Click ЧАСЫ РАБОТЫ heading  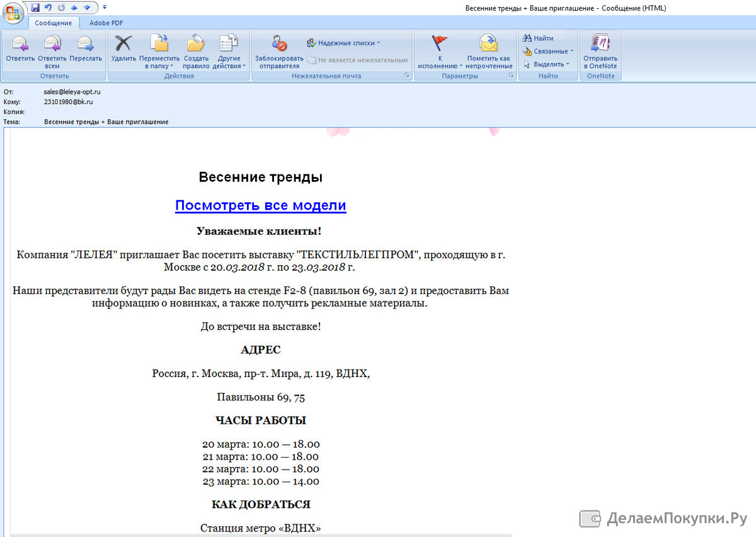pyautogui.click(x=261, y=421)
